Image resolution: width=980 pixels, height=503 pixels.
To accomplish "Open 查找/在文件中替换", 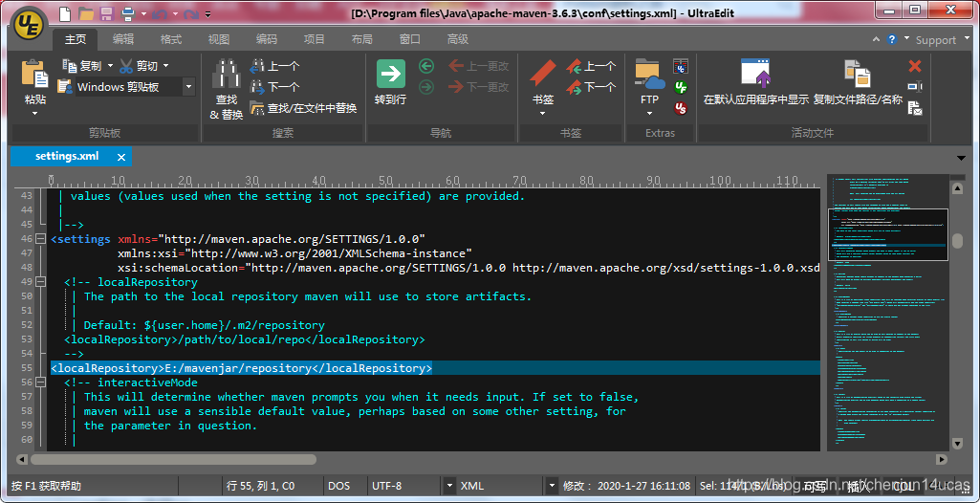I will 303,108.
